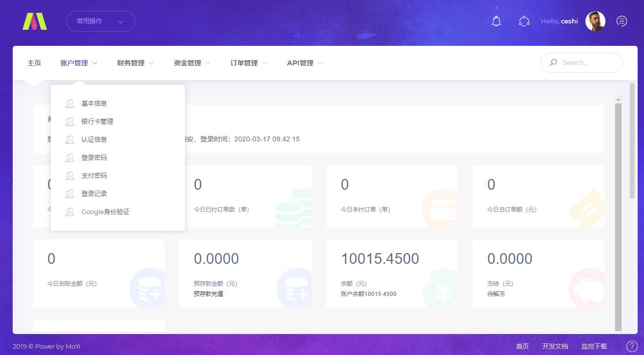
Task: Expand the 财务管理 menu
Action: (x=135, y=63)
